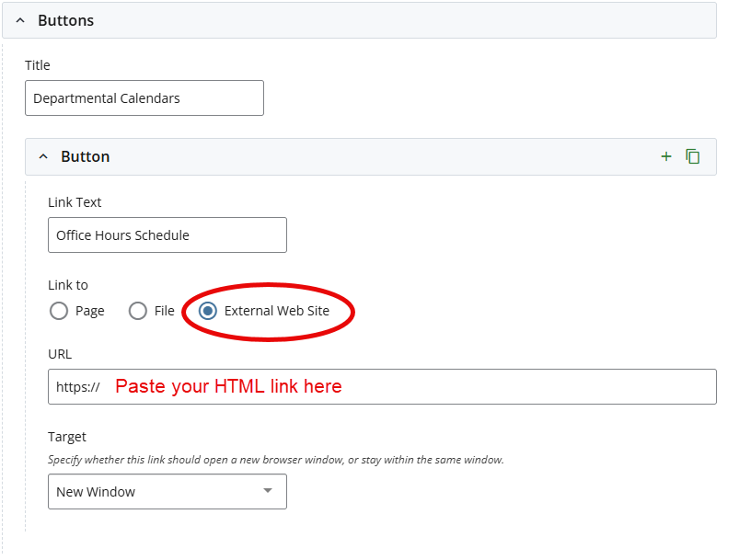This screenshot has width=739, height=560.
Task: Click the dropdown arrow in the Target field
Action: coord(268,491)
